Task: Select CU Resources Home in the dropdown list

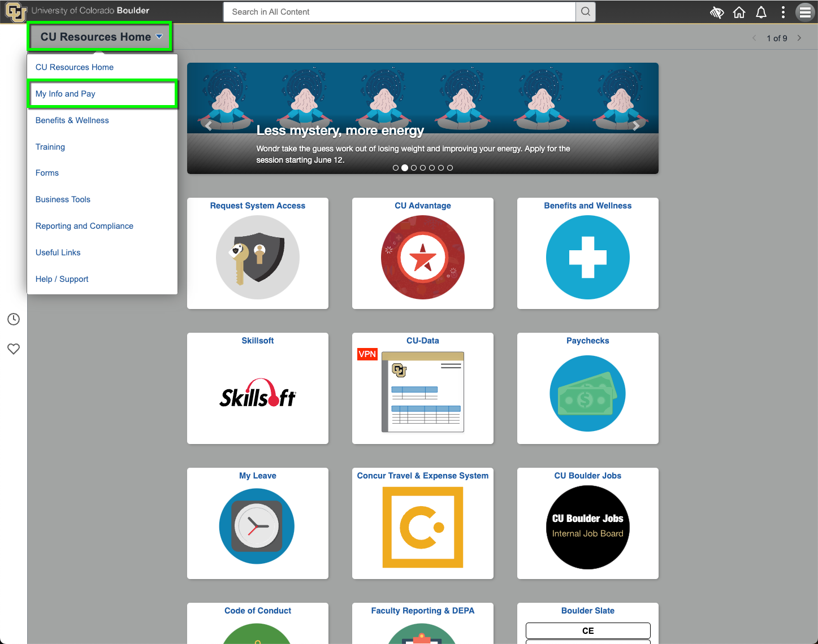Action: point(102,67)
